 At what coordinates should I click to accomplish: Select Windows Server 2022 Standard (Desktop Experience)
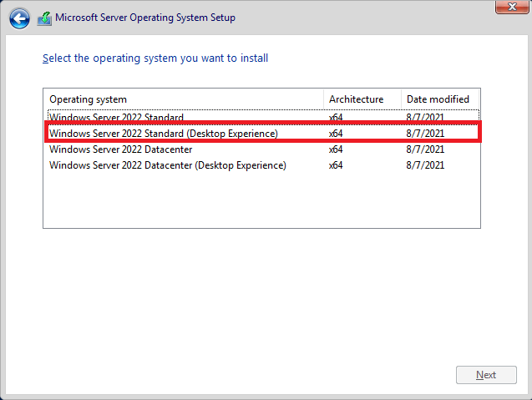(x=164, y=134)
